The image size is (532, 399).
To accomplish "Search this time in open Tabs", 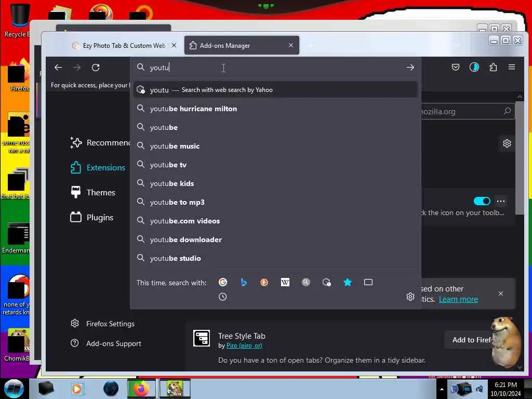I will click(368, 282).
